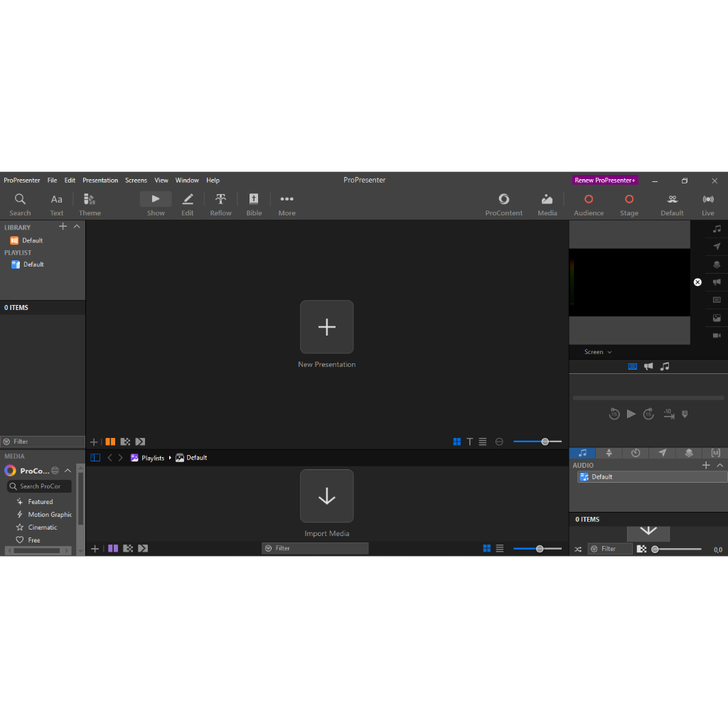This screenshot has height=728, width=728.
Task: Open the Search tool in the toolbar
Action: 20,205
